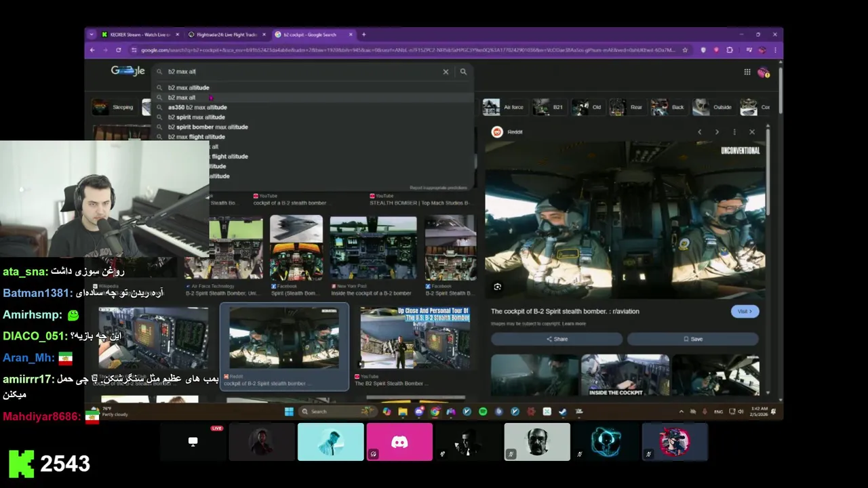Image resolution: width=868 pixels, height=488 pixels.
Task: Open the Google logo homepage link
Action: click(x=127, y=71)
